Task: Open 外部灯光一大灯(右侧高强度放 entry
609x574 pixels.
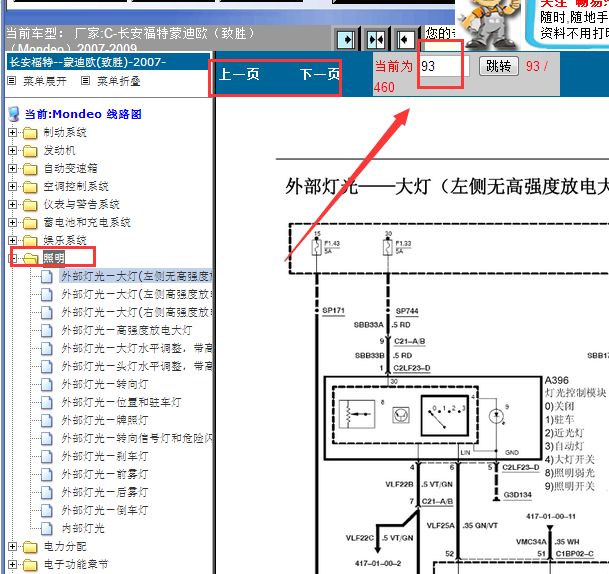Action: pyautogui.click(x=136, y=312)
